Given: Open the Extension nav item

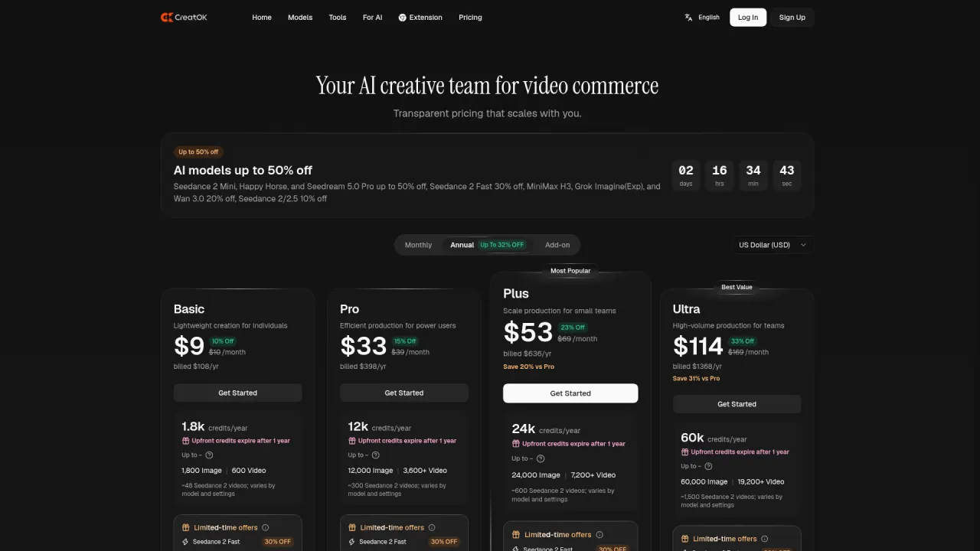Looking at the screenshot, I should coord(420,17).
